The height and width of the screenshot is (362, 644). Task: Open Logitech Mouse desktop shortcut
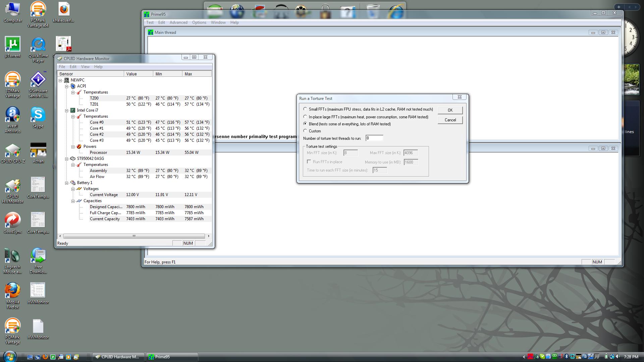pos(13,261)
